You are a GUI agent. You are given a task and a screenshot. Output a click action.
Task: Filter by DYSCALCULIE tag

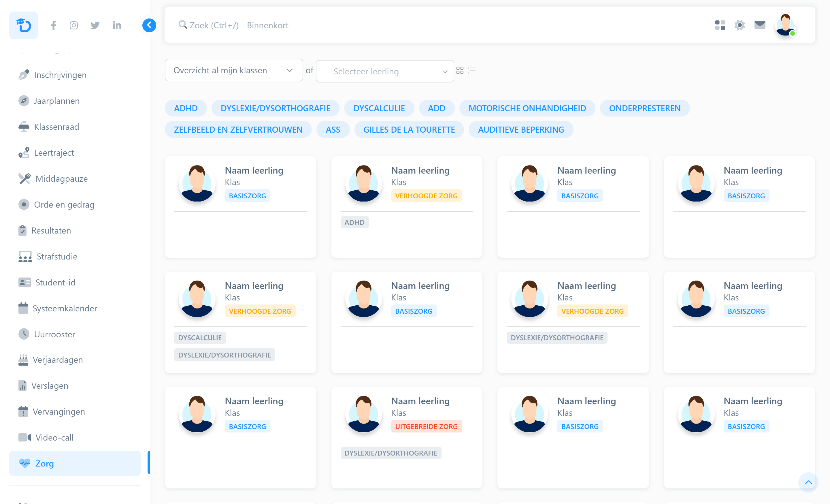pyautogui.click(x=379, y=108)
